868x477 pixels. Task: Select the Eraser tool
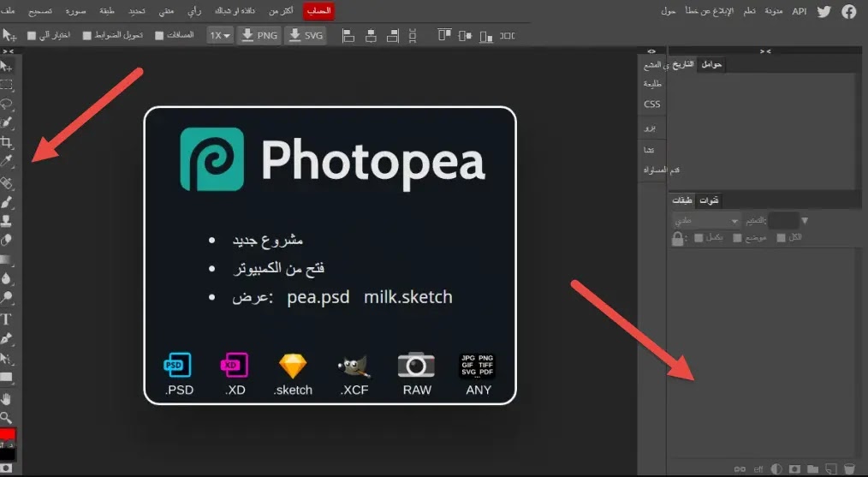point(7,240)
